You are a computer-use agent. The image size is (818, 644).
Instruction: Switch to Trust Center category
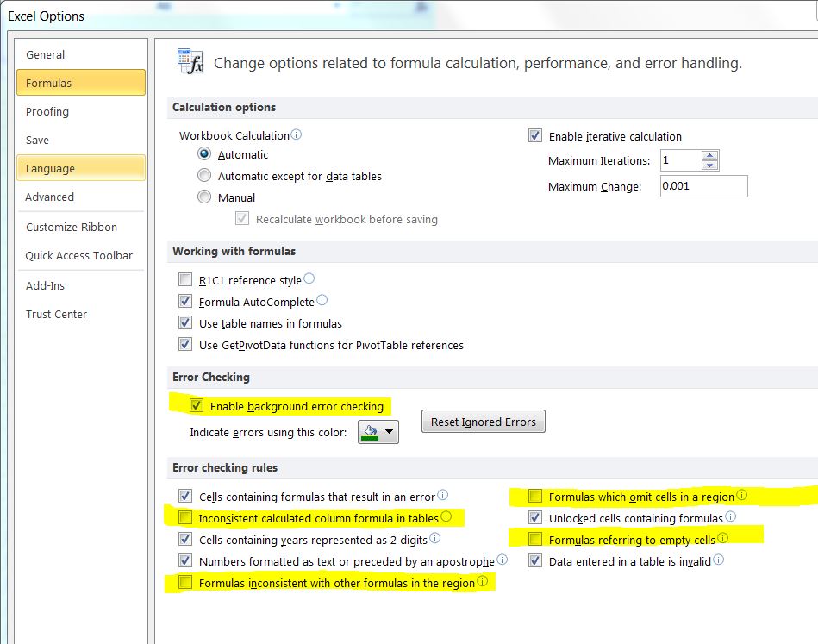pyautogui.click(x=56, y=314)
